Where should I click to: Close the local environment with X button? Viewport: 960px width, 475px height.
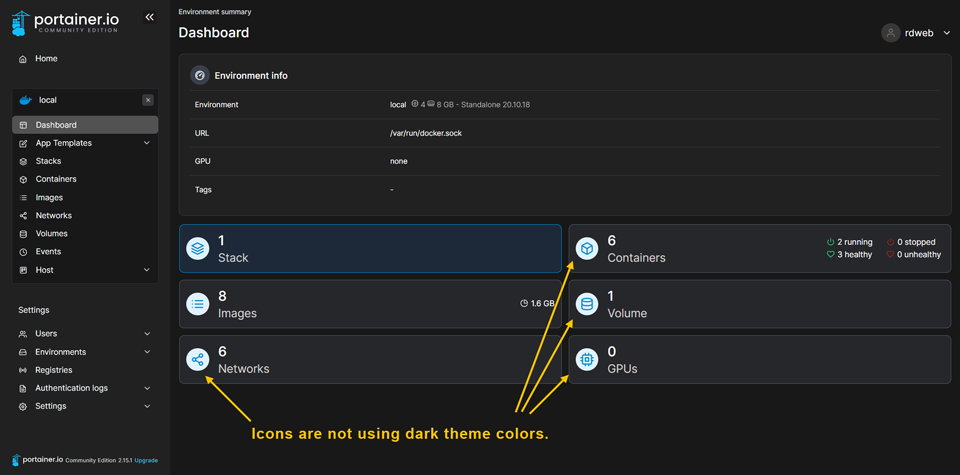pos(148,100)
